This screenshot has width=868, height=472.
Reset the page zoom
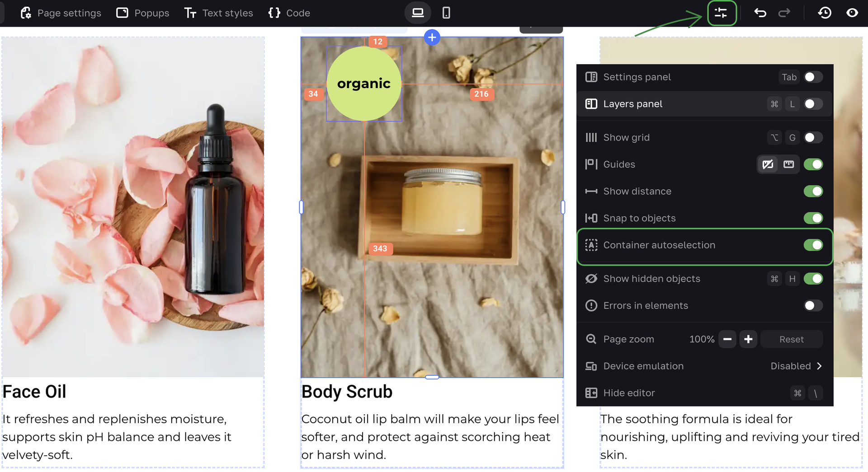791,340
